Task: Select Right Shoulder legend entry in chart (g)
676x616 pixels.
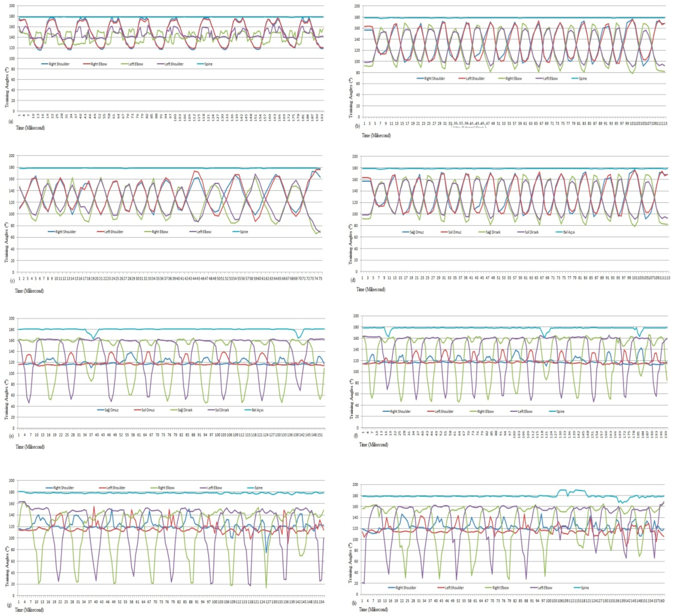Action: pos(63,488)
